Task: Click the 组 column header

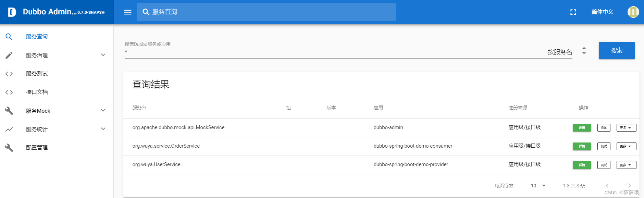Action: pyautogui.click(x=288, y=108)
